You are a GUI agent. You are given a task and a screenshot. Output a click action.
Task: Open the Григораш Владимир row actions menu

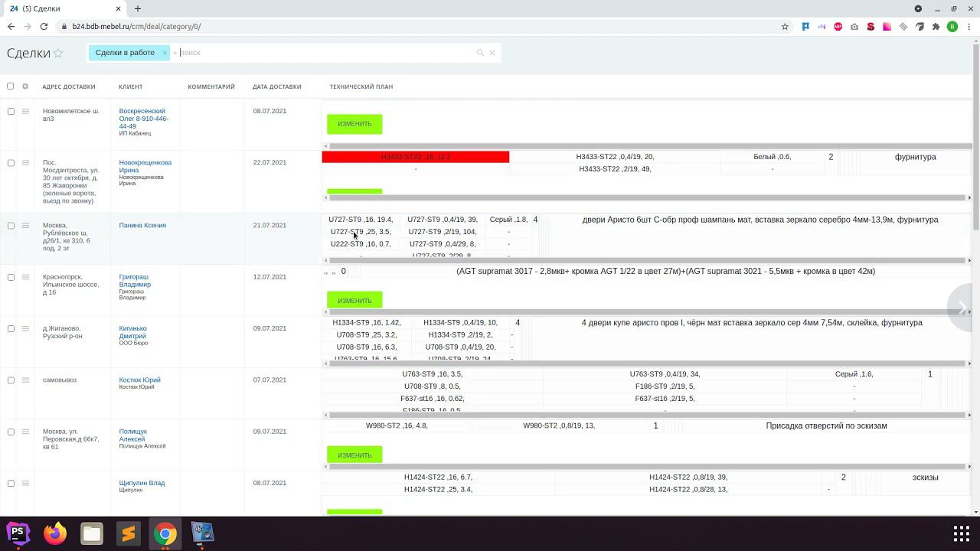[x=25, y=277]
